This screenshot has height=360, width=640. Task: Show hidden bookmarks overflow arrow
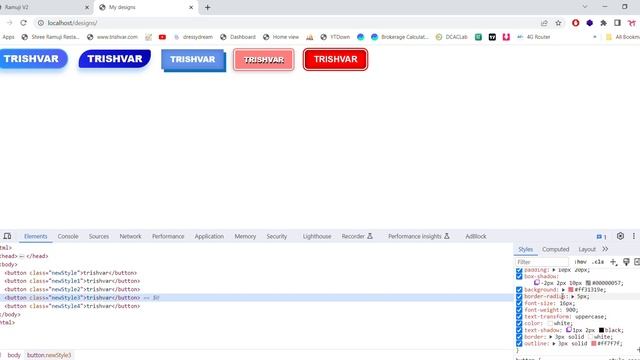(x=594, y=37)
